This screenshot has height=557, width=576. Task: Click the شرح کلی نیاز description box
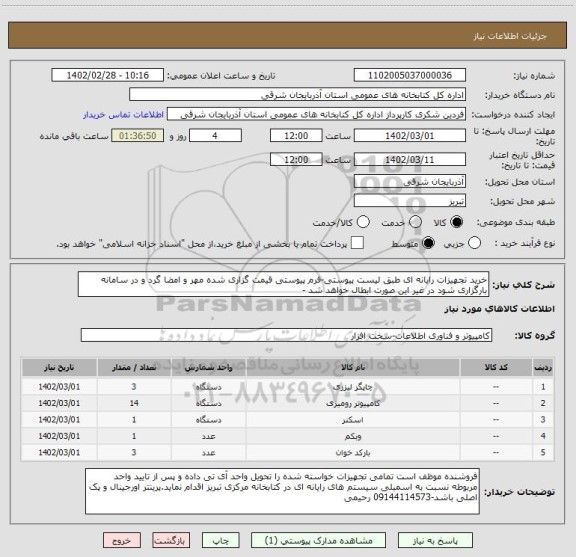283,285
